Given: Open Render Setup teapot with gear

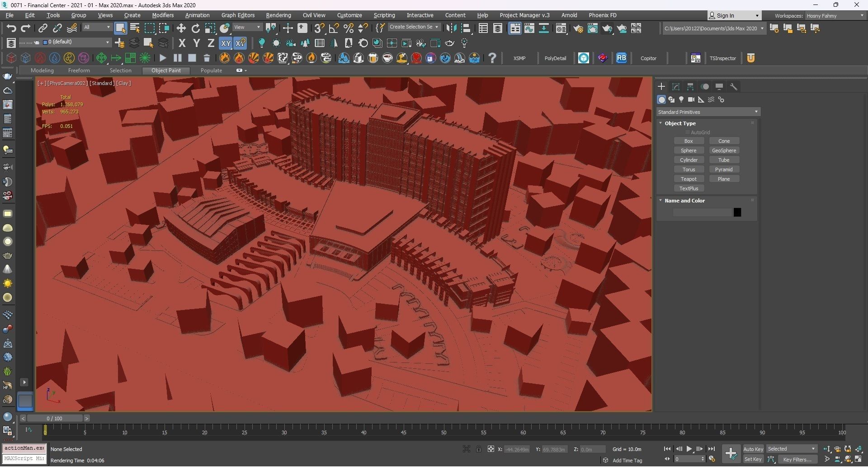Looking at the screenshot, I should pos(578,28).
